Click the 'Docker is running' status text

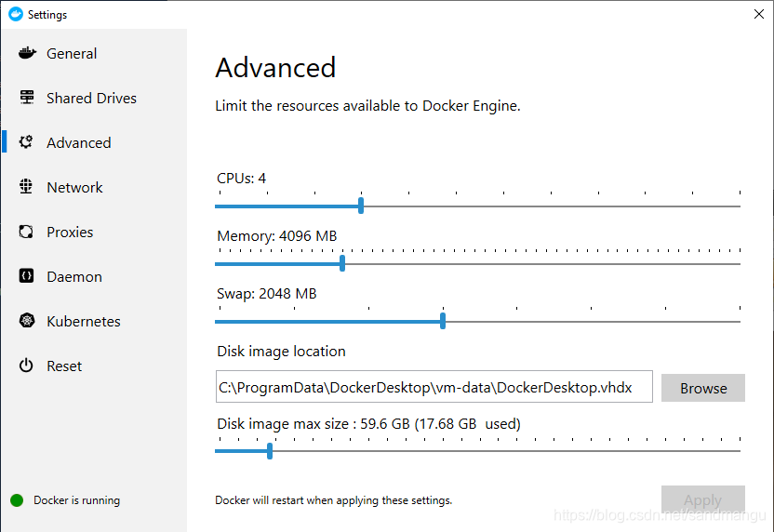76,500
